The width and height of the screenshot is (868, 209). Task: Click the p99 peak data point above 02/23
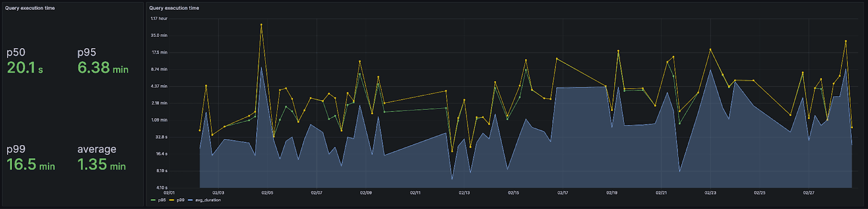tap(710, 50)
